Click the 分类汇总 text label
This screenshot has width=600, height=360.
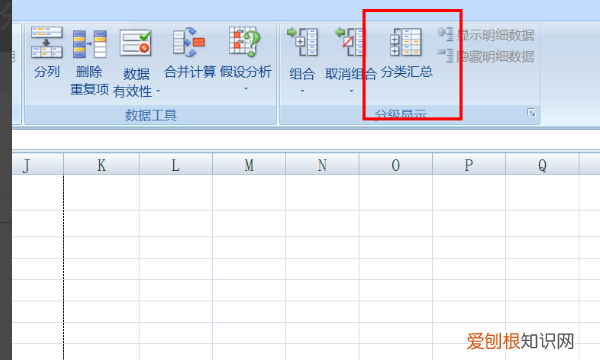(x=406, y=72)
